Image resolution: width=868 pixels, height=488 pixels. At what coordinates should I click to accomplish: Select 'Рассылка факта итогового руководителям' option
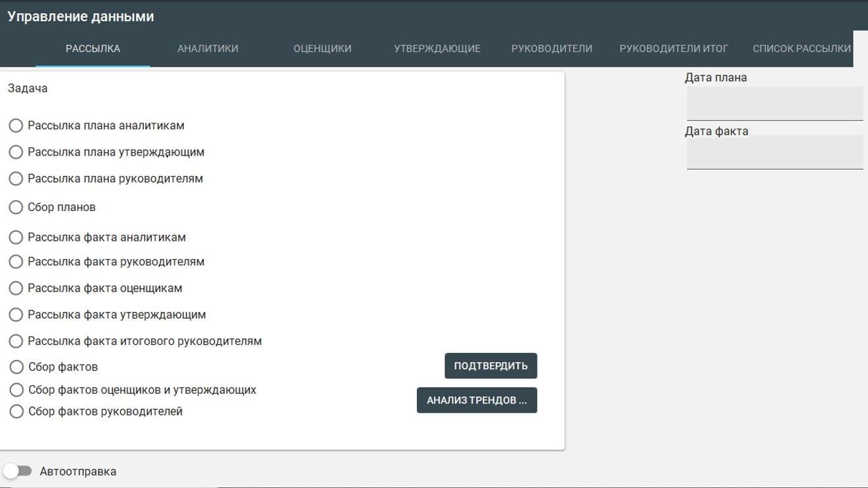[x=16, y=342]
